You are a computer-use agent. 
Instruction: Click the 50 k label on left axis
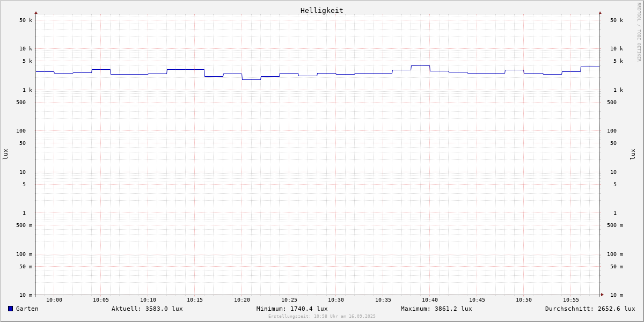pos(26,20)
